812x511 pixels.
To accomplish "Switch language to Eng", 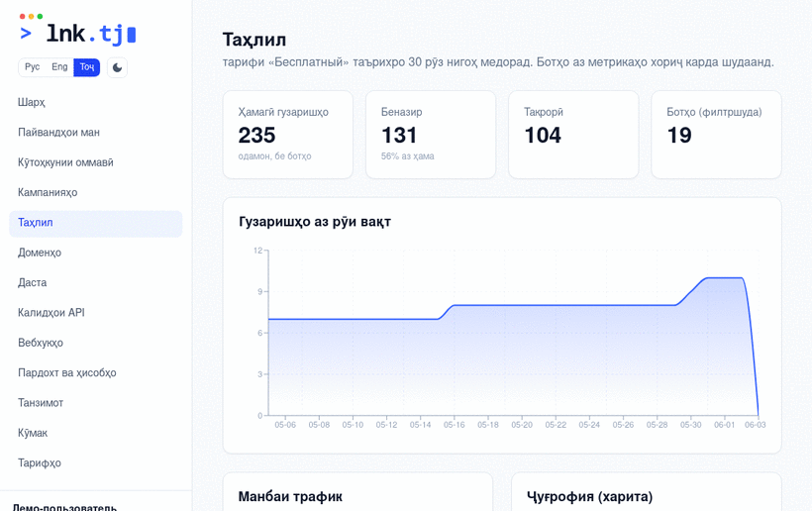I will 59,67.
